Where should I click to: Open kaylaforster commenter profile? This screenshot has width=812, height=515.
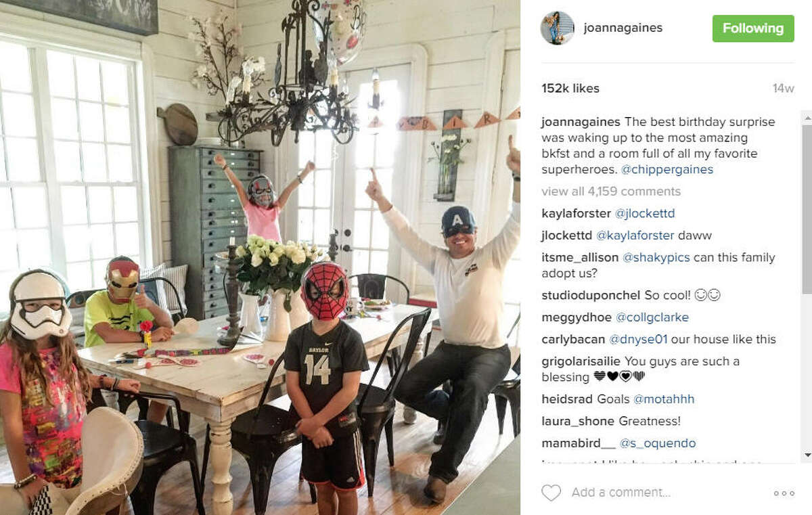pyautogui.click(x=576, y=213)
